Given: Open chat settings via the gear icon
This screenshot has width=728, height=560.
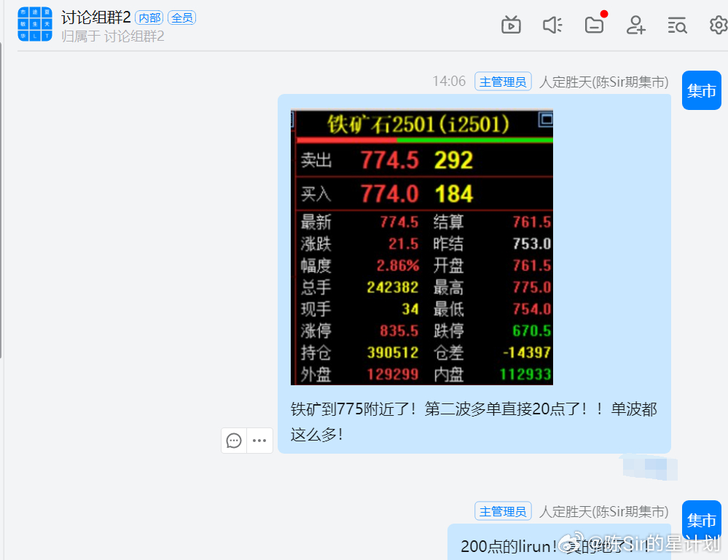Looking at the screenshot, I should point(718,25).
